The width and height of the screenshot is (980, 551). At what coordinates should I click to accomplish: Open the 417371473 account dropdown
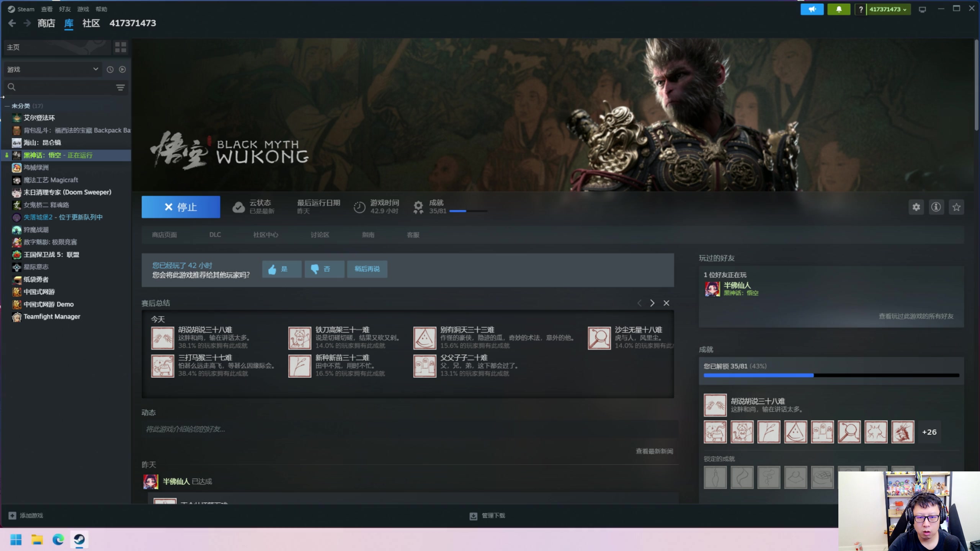888,9
